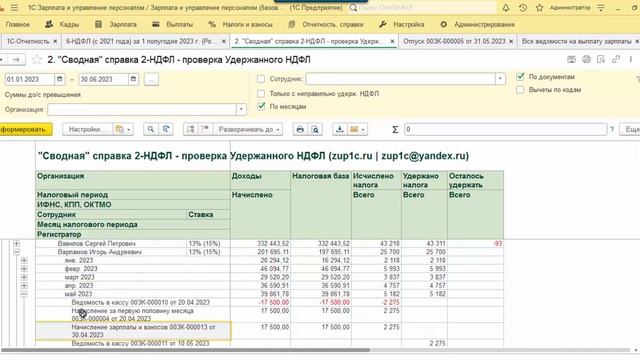Click the first icon in the form header row

pyautogui.click(x=571, y=60)
